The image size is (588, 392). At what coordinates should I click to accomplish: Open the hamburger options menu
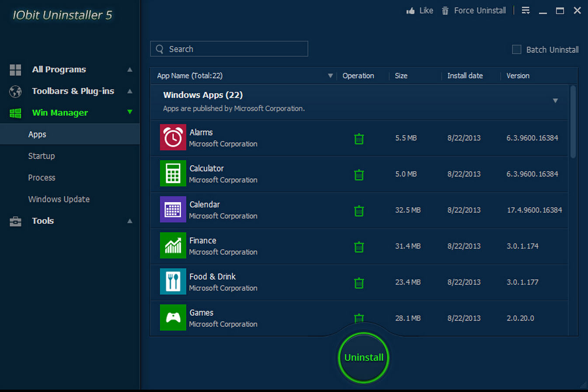[x=526, y=10]
